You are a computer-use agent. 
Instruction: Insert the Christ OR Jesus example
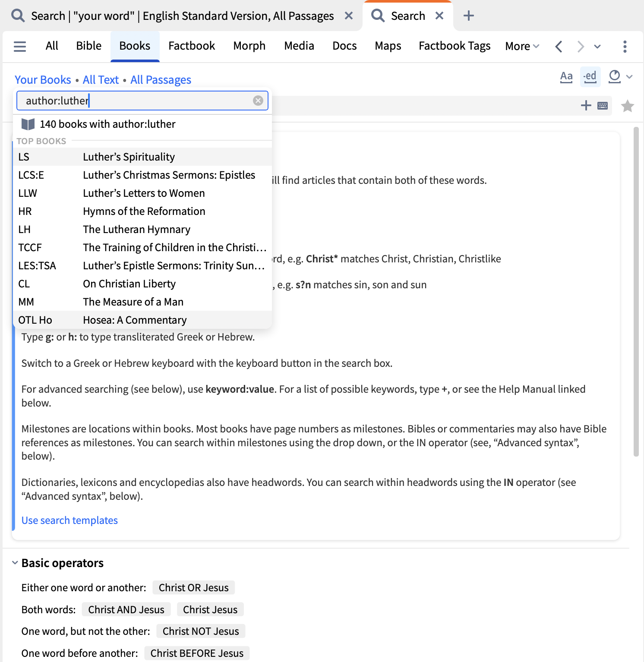tap(194, 588)
